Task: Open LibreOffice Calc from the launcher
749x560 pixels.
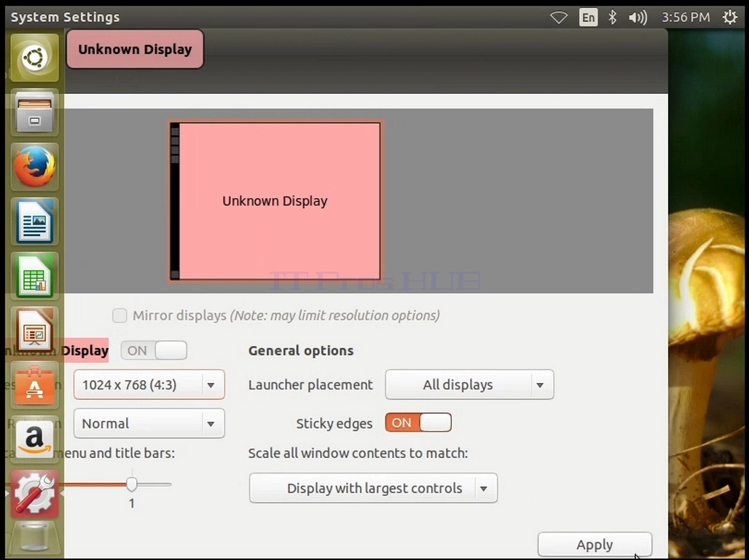Action: pos(34,276)
